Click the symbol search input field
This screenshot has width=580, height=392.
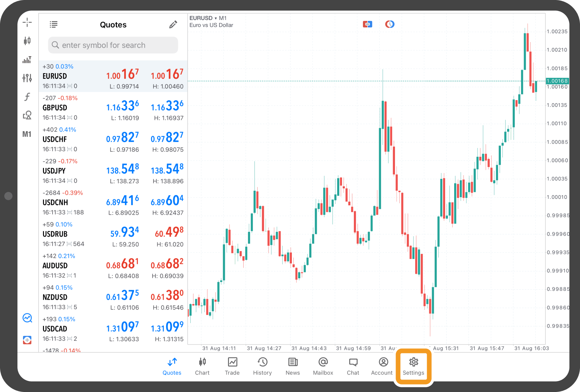tap(113, 45)
